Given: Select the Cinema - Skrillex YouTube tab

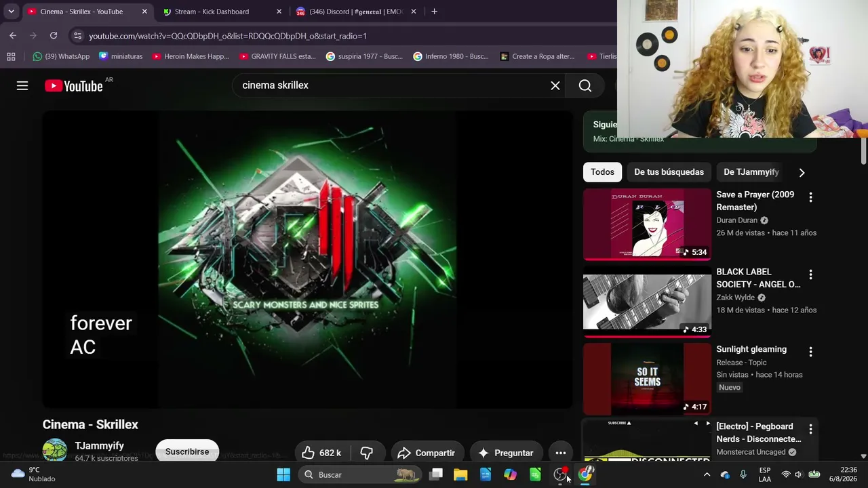Looking at the screenshot, I should coord(87,12).
